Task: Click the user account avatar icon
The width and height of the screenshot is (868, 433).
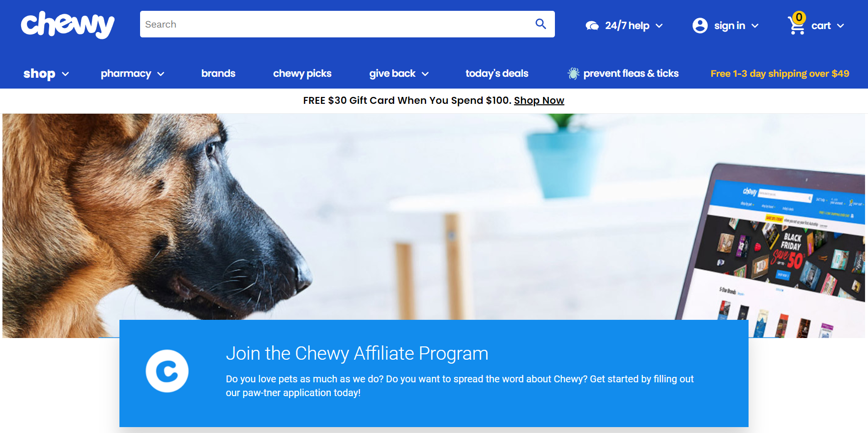Action: click(700, 26)
